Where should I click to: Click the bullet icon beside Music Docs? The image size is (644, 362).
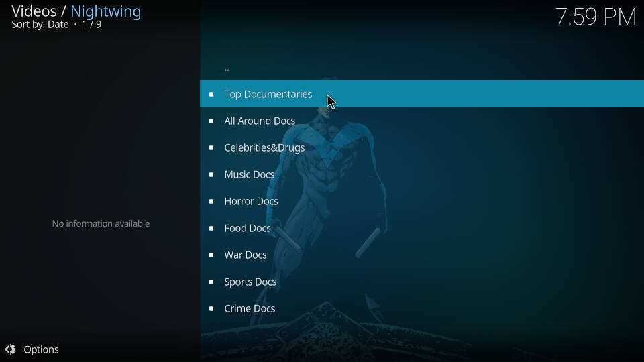click(x=211, y=175)
